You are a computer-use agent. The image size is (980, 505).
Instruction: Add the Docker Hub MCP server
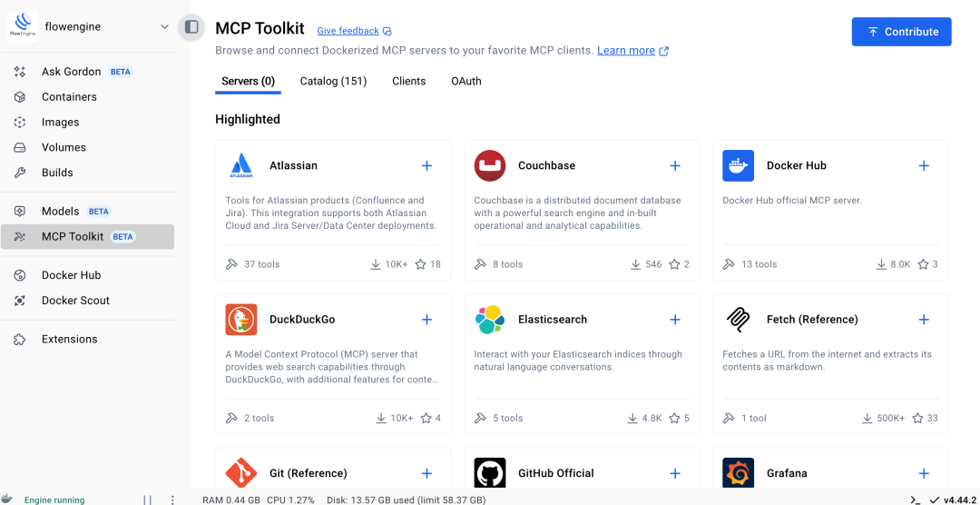pos(924,166)
